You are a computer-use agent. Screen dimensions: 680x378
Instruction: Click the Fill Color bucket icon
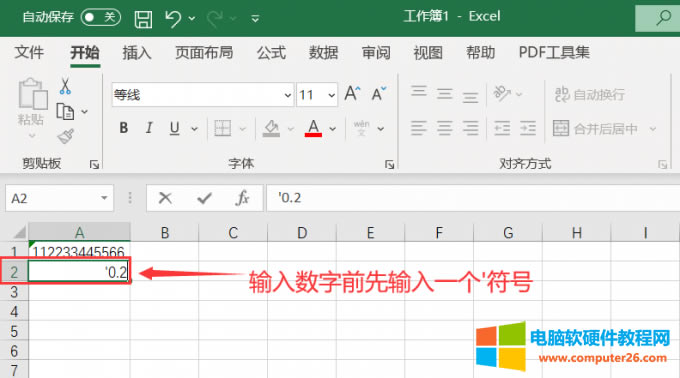[271, 128]
